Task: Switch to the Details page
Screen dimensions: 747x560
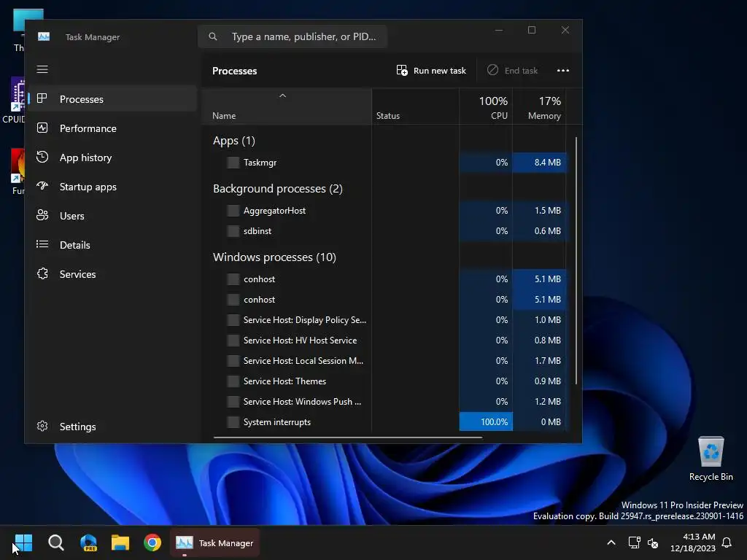Action: click(113, 245)
